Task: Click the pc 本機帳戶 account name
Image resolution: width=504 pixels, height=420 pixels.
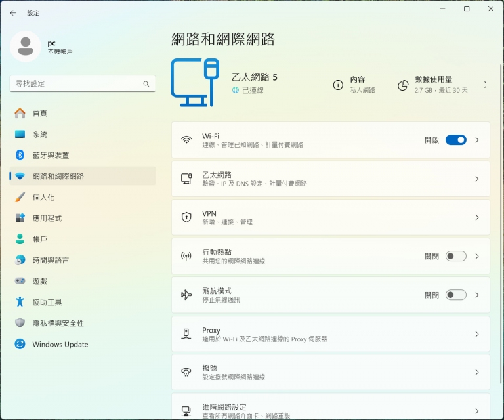Action: pyautogui.click(x=60, y=47)
